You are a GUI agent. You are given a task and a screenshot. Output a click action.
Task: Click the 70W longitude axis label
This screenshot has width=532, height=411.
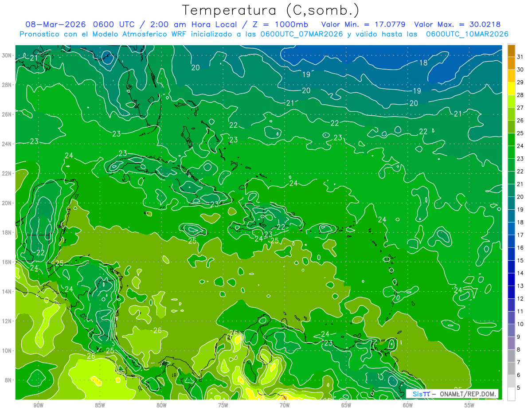(x=285, y=405)
